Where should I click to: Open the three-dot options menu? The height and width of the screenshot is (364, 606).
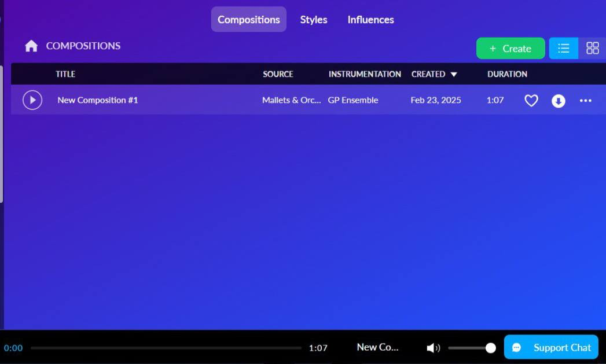(586, 101)
